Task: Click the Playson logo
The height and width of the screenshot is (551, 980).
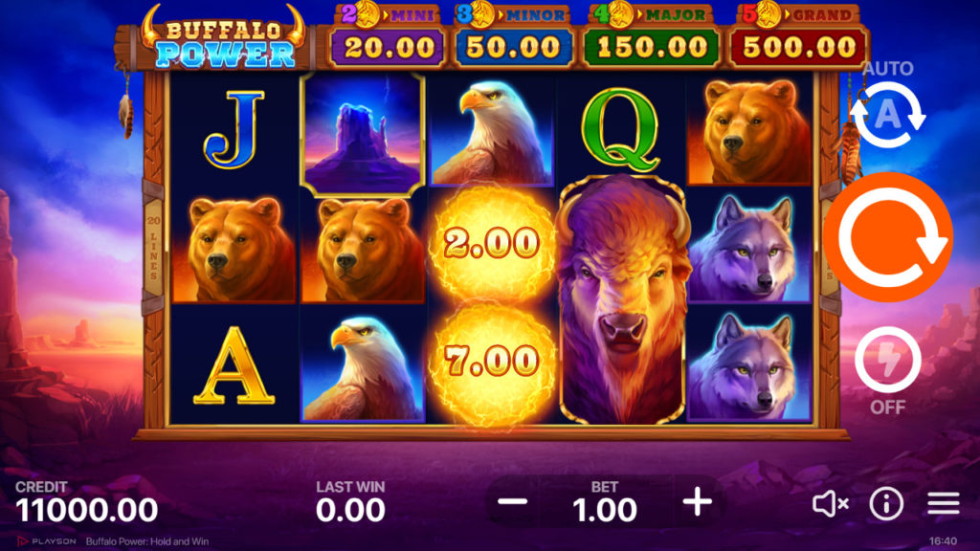Action: coord(48,541)
